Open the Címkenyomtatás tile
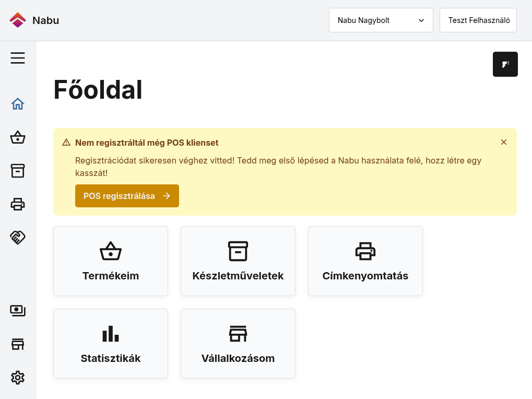Viewport: 532px width, 399px height. pyautogui.click(x=365, y=261)
